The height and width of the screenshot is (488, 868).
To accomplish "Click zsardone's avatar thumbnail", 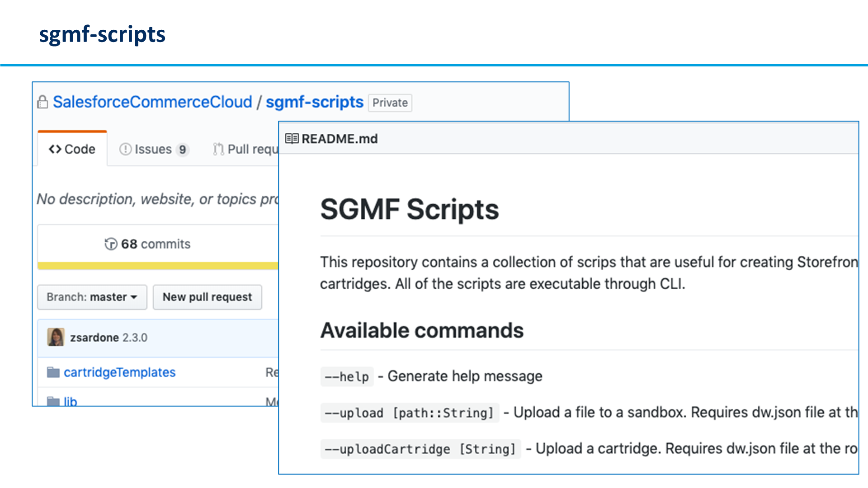I will (x=56, y=337).
